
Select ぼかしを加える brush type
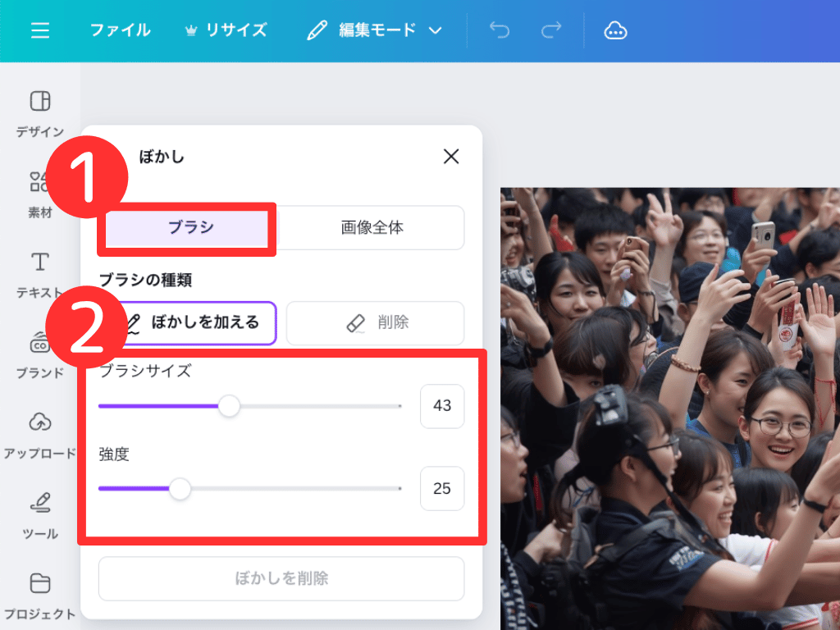(x=195, y=323)
